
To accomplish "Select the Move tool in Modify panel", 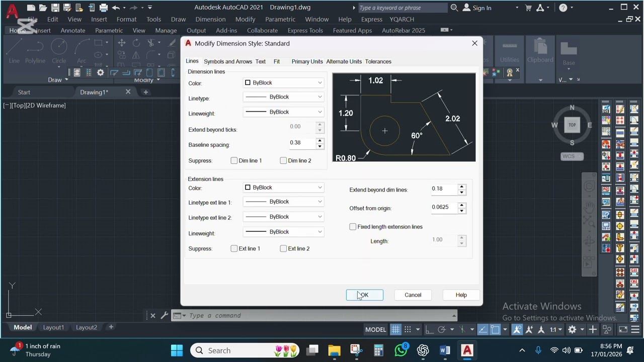I will pos(122,43).
